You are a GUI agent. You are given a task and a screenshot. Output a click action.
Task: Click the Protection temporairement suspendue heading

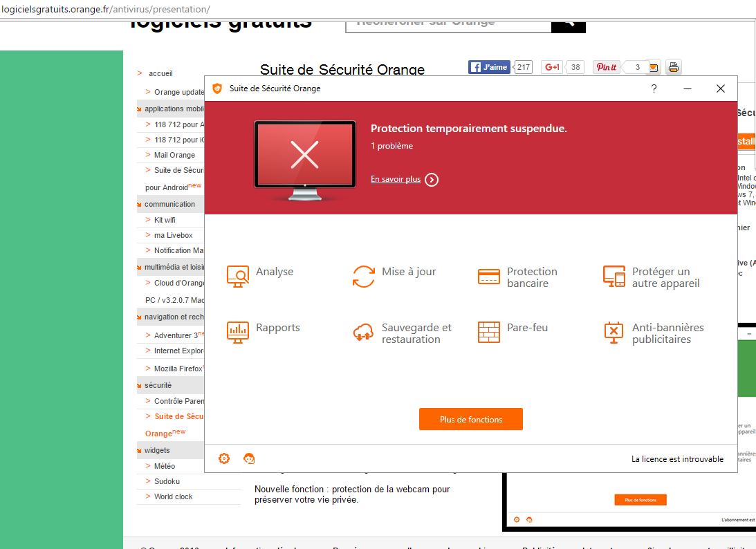pos(469,129)
